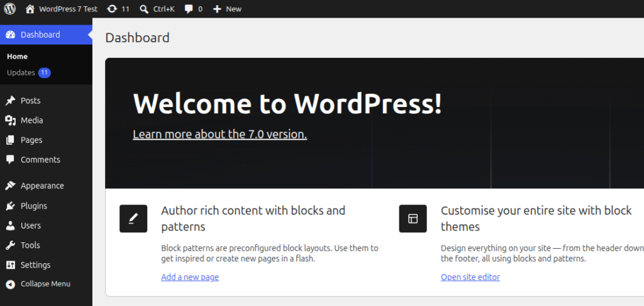Click the magnifier search icon
The width and height of the screenshot is (644, 306).
(x=144, y=9)
